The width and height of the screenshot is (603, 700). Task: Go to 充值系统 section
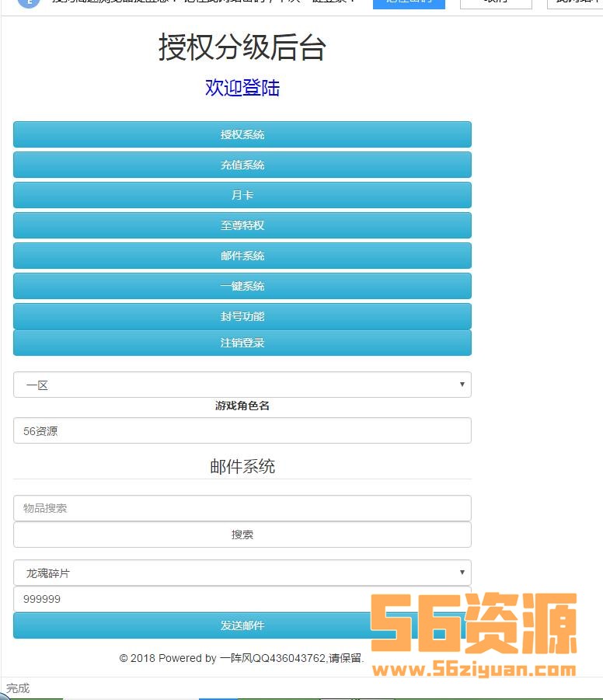tap(242, 165)
